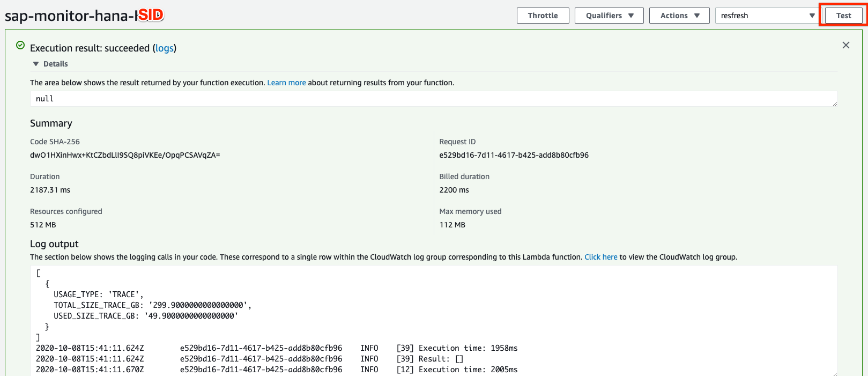
Task: Select the Duration value 2187.31 ms
Action: pos(50,190)
